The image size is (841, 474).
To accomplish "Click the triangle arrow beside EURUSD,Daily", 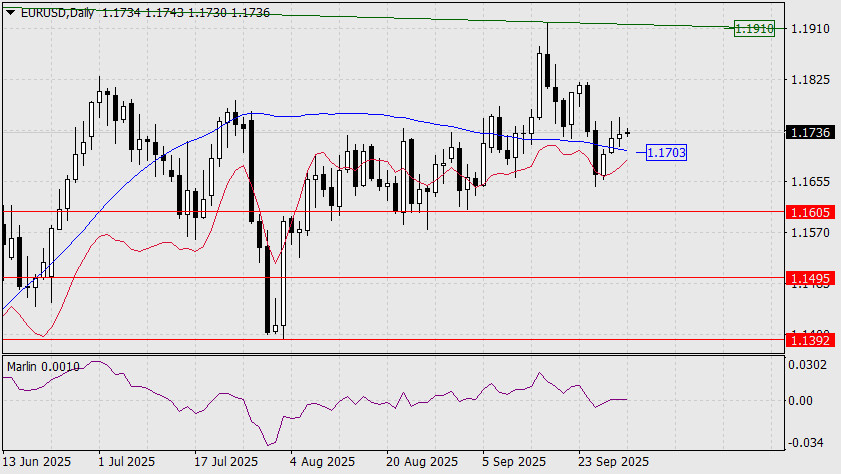I will [x=8, y=9].
